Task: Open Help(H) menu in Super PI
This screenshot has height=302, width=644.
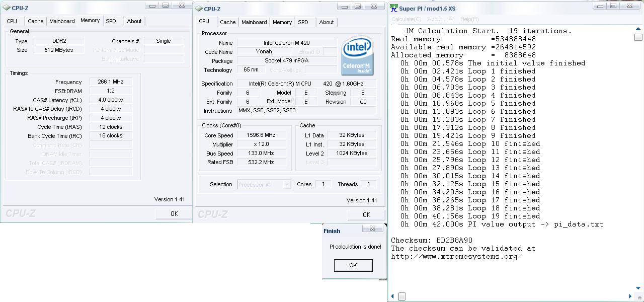Action: 469,19
